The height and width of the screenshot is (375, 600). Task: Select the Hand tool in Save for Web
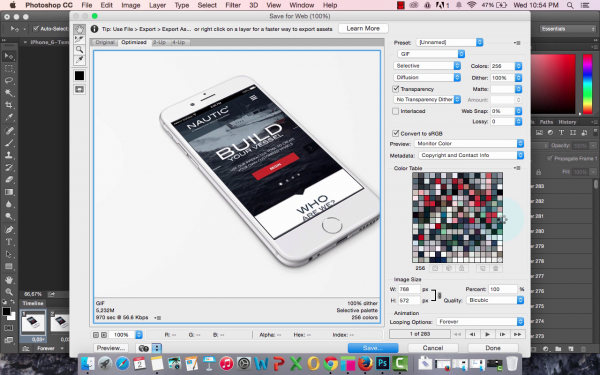[x=79, y=29]
